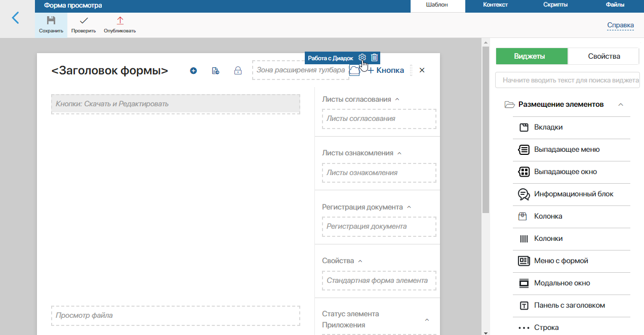The image size is (644, 335).
Task: Pick the Выпадающее меню widget icon
Action: 524,150
